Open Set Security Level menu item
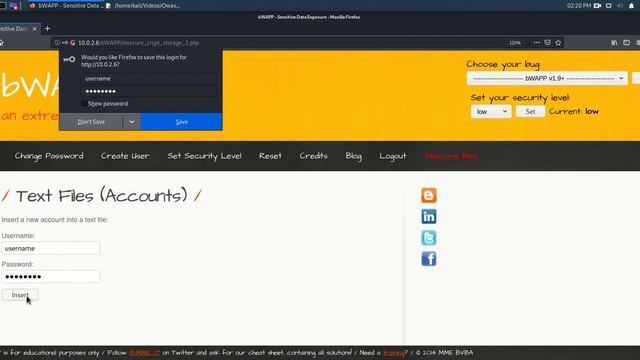Screen dimensions: 640x360 (204, 156)
